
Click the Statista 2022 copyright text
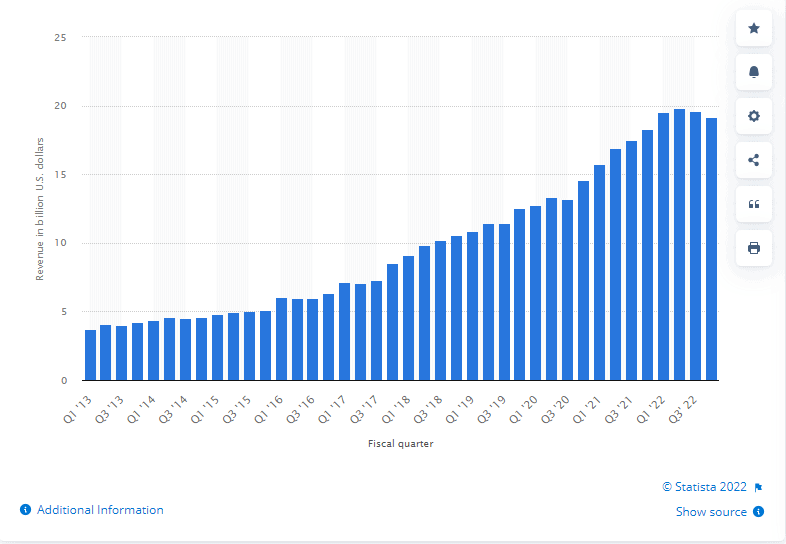(x=706, y=488)
